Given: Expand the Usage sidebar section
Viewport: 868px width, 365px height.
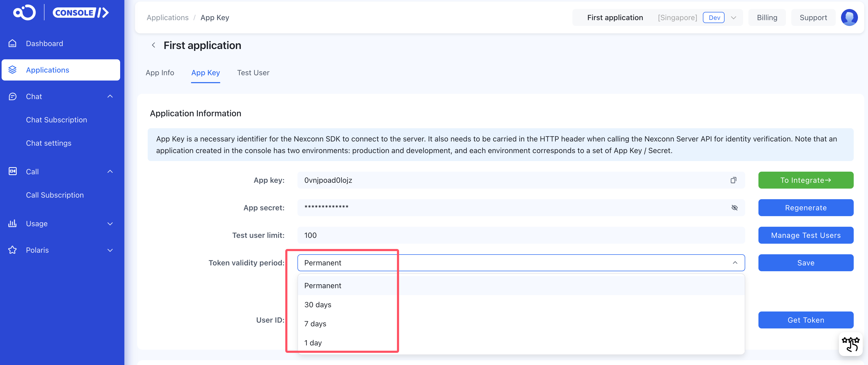Looking at the screenshot, I should click(110, 224).
